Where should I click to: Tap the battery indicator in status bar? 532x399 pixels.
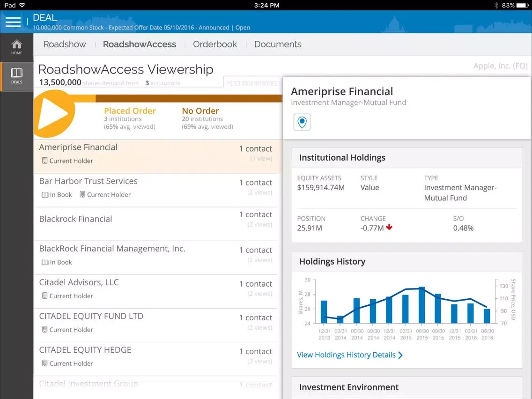[522, 5]
